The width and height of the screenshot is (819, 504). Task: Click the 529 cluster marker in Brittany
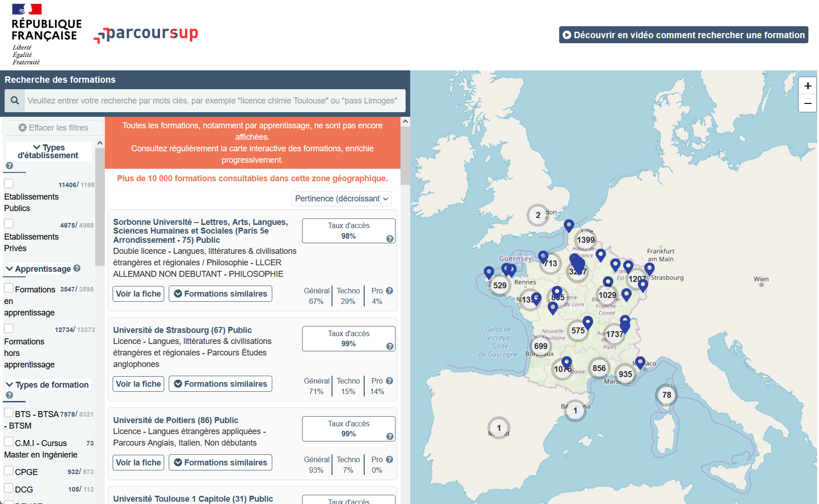coord(499,285)
